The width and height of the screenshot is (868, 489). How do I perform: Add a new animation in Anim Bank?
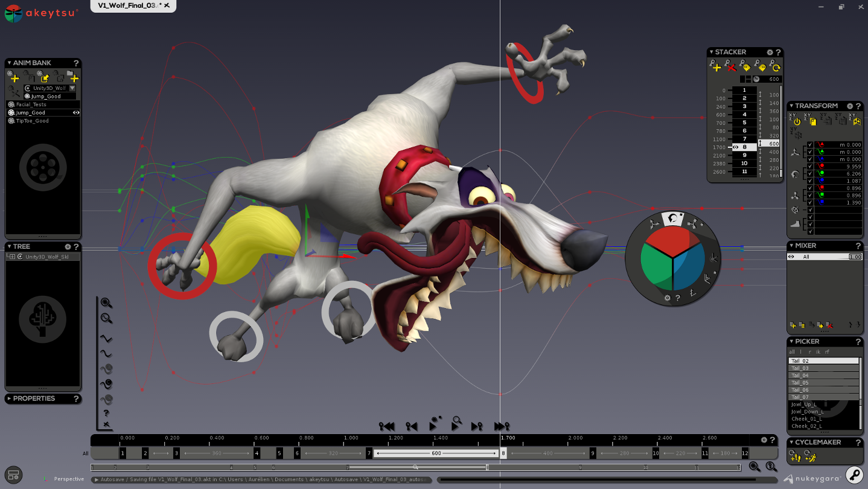[x=14, y=77]
